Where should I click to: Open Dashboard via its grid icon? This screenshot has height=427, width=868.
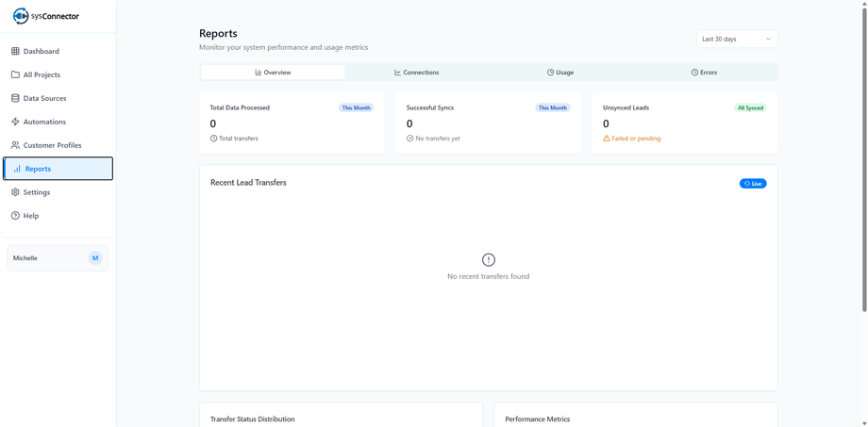(15, 51)
